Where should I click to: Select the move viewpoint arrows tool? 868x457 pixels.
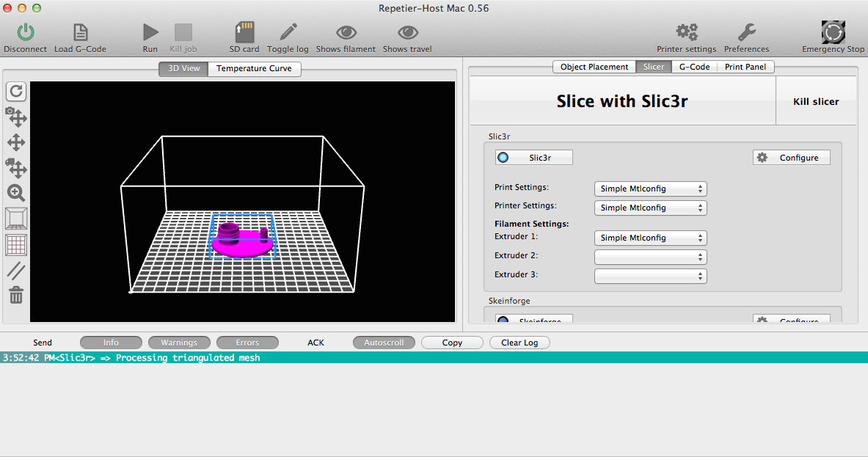tap(16, 142)
